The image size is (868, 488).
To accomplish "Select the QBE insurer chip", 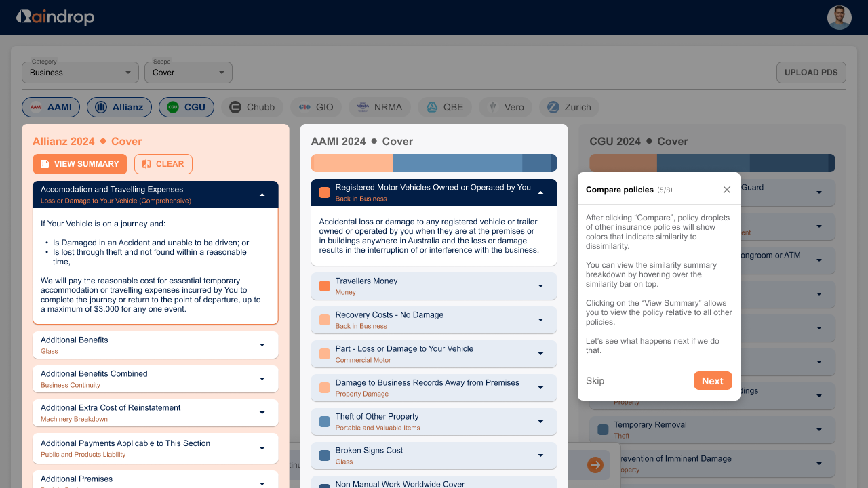I will point(445,107).
